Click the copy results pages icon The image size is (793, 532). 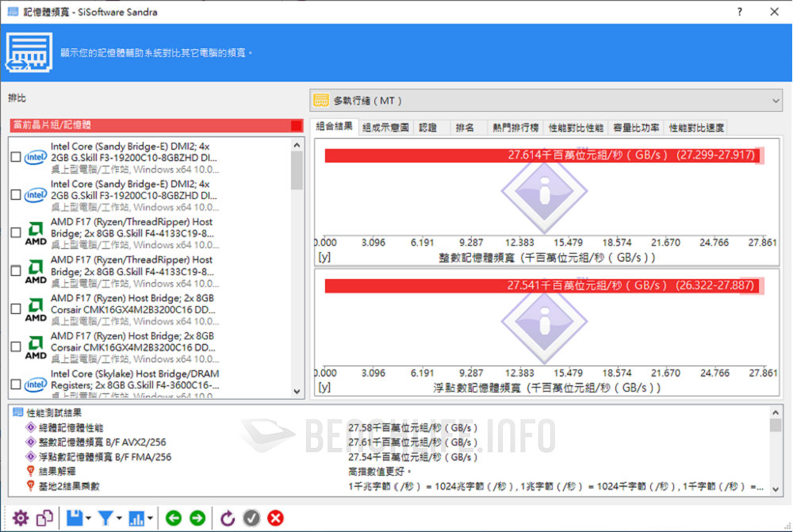pyautogui.click(x=44, y=517)
